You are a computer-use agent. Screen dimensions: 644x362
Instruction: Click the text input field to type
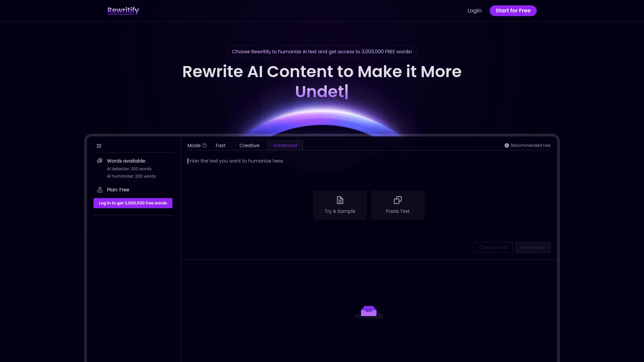tap(369, 161)
